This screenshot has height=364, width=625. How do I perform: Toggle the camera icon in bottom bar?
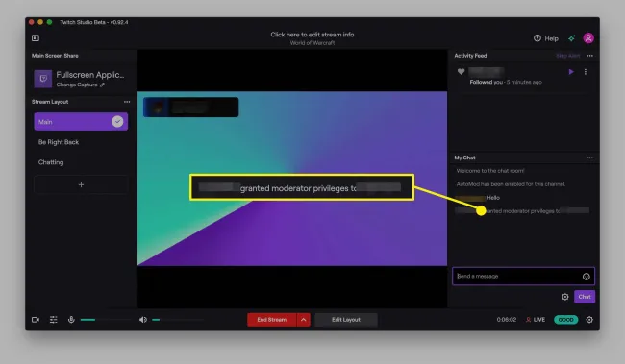point(36,320)
